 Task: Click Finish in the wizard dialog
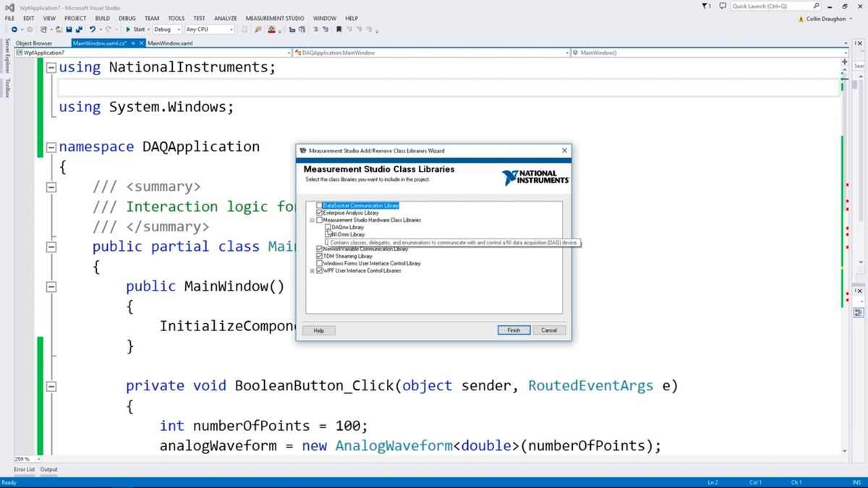click(x=514, y=330)
